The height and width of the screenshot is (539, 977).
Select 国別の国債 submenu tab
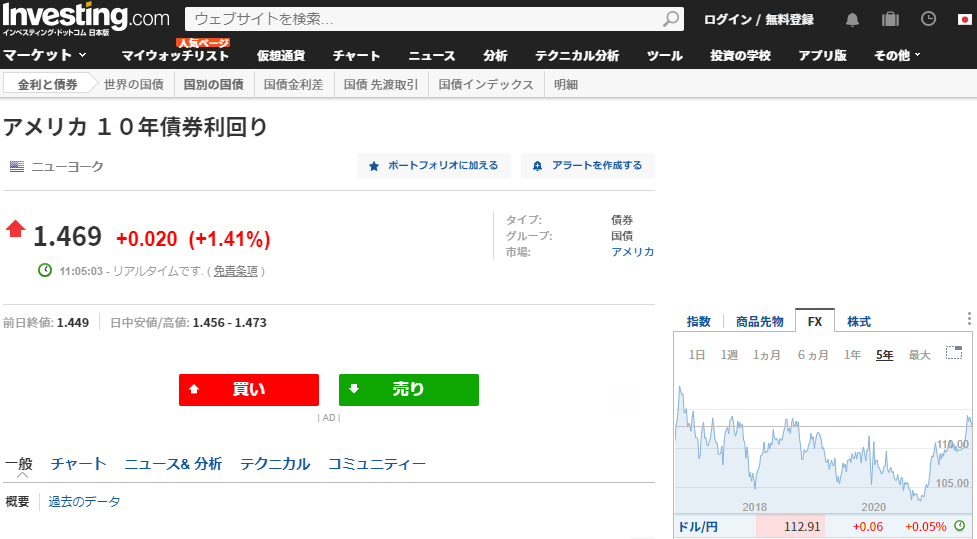(214, 84)
